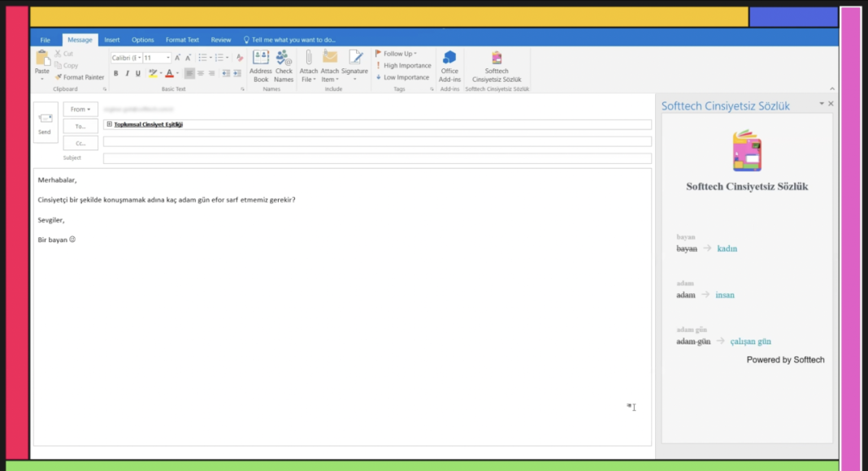Decrease font size with Shrink Font
Screen dimensions: 868x471
pos(189,58)
